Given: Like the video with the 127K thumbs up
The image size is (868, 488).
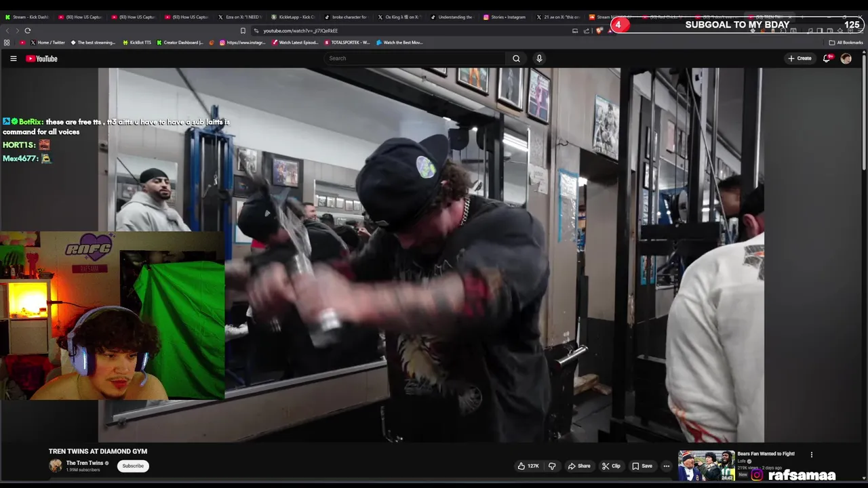Looking at the screenshot, I should point(528,466).
